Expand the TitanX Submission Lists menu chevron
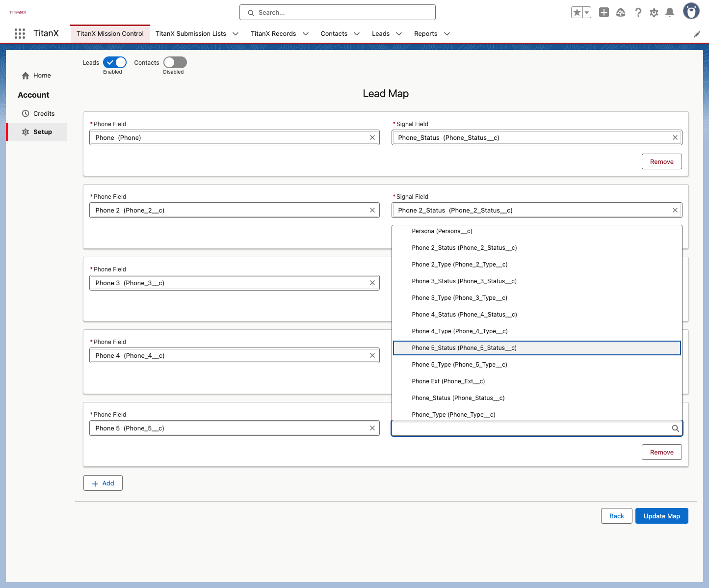 click(236, 34)
